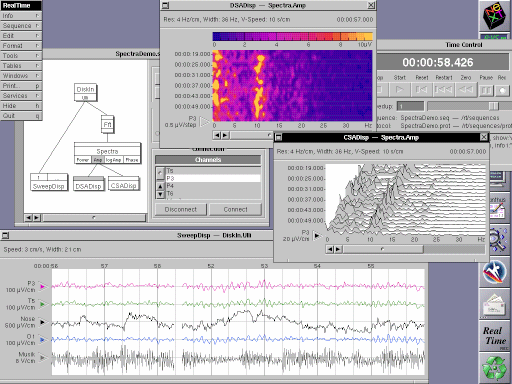The image size is (512, 384).
Task: Click the speedup value input field
Action: (x=410, y=106)
